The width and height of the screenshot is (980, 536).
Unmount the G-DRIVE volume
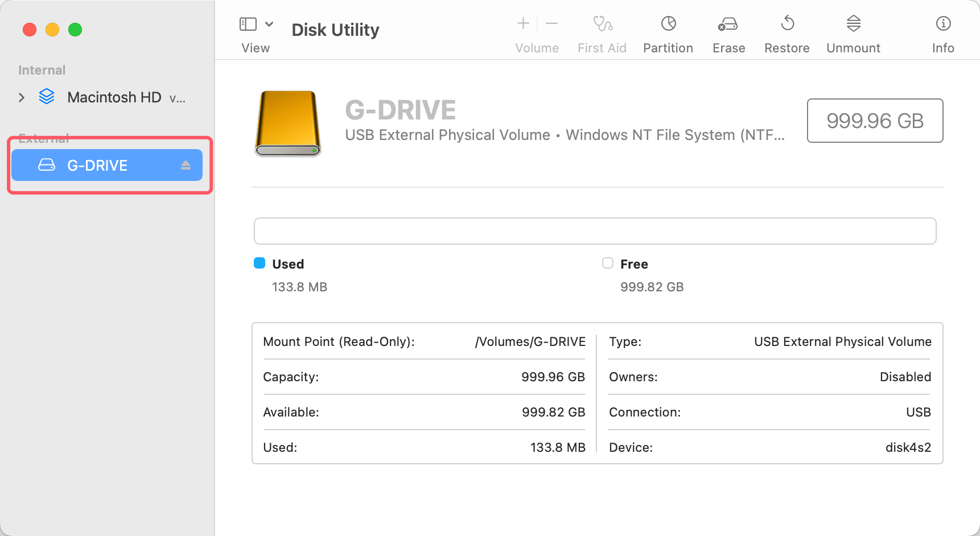pos(853,31)
